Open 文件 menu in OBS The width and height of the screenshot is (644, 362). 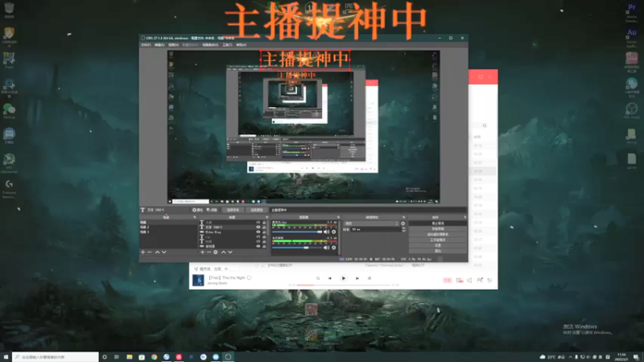pos(146,45)
